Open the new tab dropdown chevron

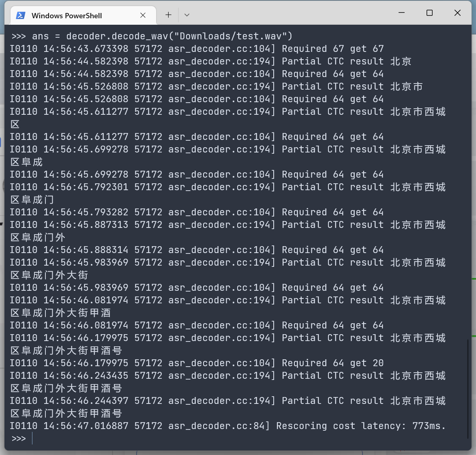187,15
